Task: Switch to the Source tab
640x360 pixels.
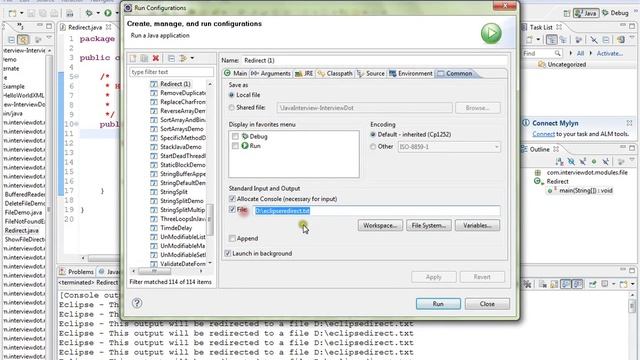Action: 371,73
